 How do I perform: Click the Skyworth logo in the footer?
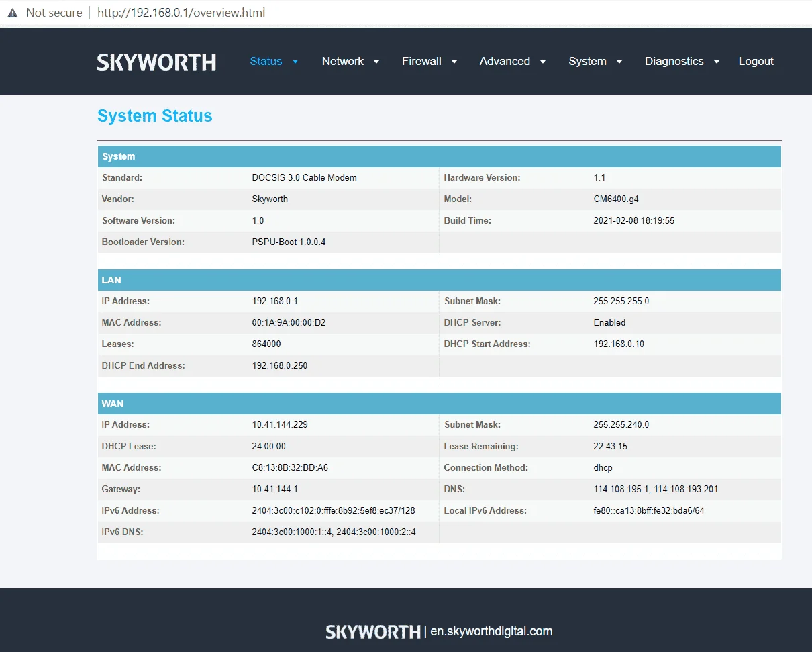[373, 631]
